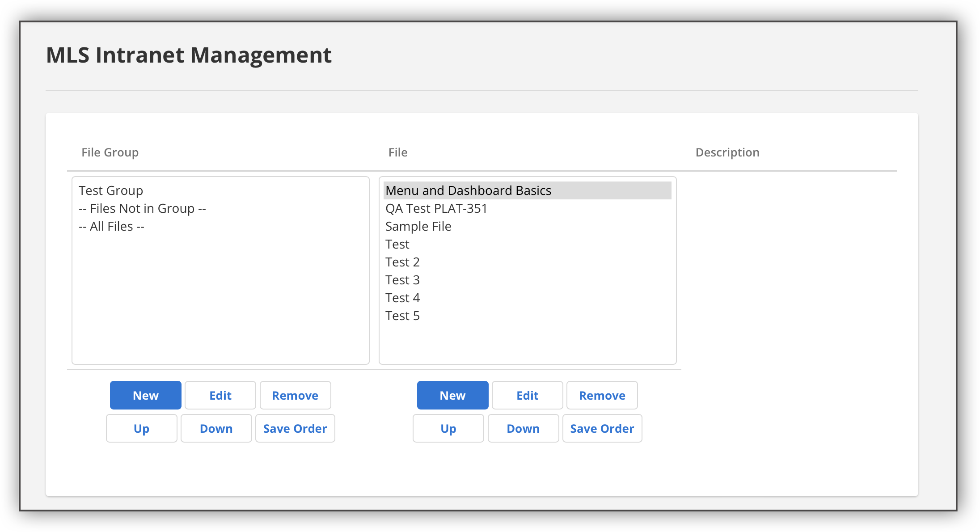Select Test 5 in File list

pos(528,316)
